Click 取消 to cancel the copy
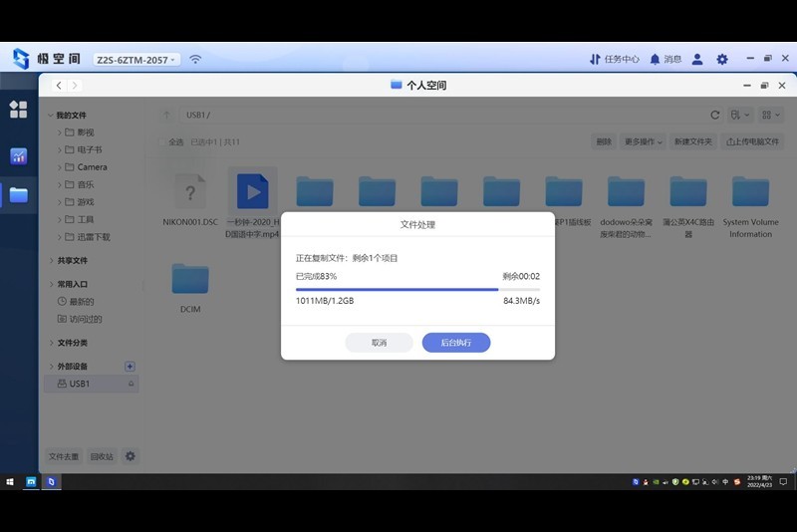Screen dimensions: 797x532 tap(379, 342)
